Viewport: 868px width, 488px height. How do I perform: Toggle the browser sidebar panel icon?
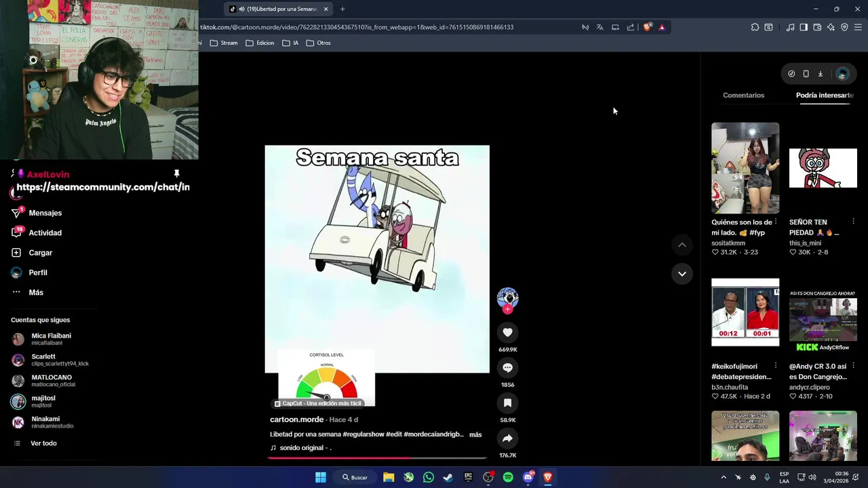(804, 27)
